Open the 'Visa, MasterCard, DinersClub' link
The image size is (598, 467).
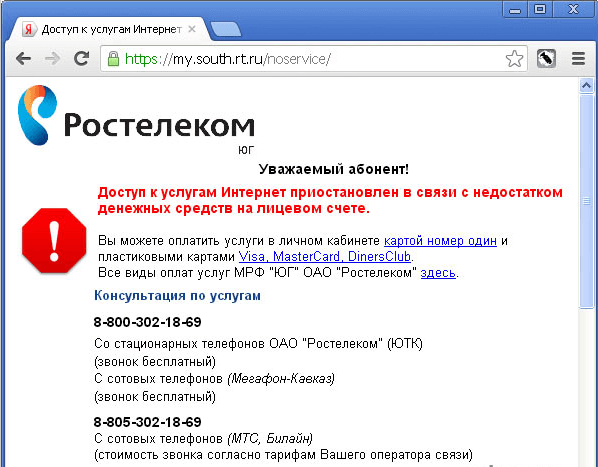(x=325, y=257)
